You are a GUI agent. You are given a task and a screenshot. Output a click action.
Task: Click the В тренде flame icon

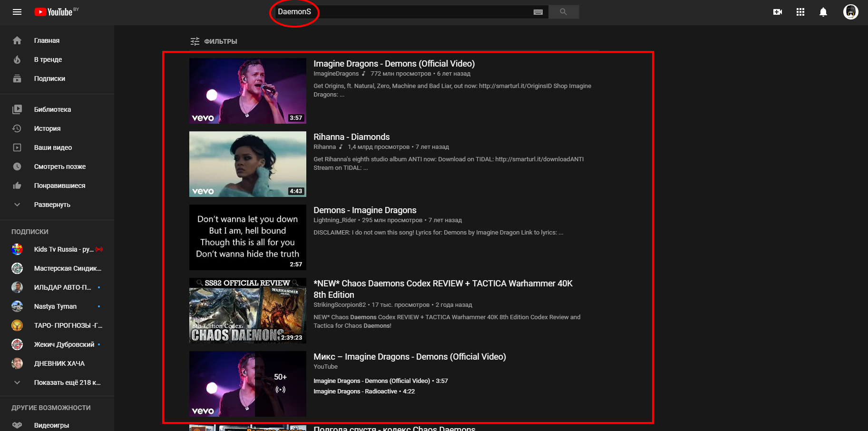click(17, 59)
